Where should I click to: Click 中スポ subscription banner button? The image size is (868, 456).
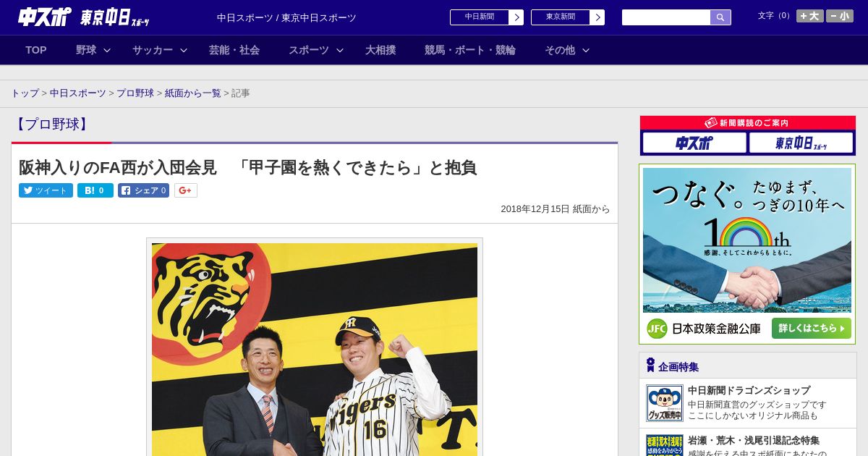tap(694, 143)
